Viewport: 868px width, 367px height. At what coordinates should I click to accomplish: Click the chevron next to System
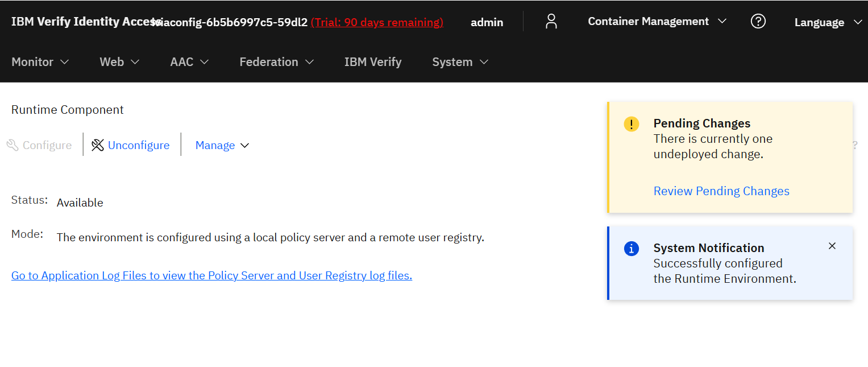point(484,62)
